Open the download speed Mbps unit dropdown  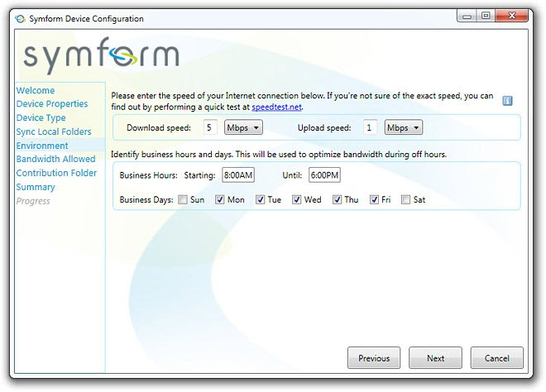243,127
